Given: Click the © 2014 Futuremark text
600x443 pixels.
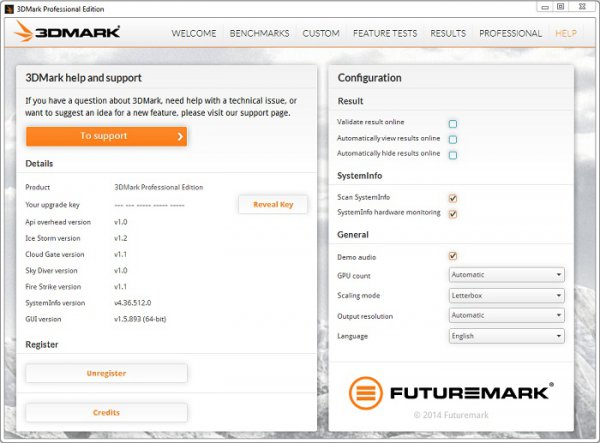Looking at the screenshot, I should (x=451, y=415).
